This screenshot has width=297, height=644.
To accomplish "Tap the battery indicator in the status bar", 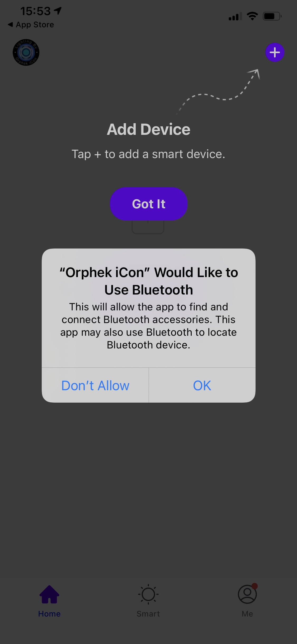I will point(272,16).
